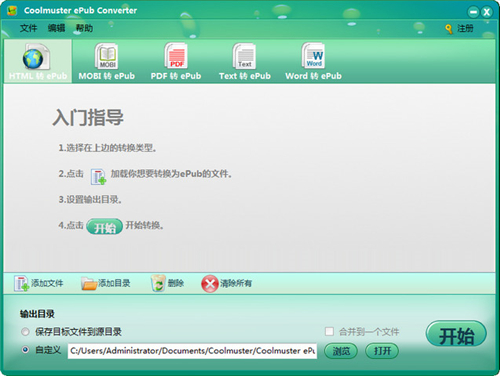The height and width of the screenshot is (376, 500).
Task: Click the Coolmuster app logo icon
Action: [x=12, y=11]
